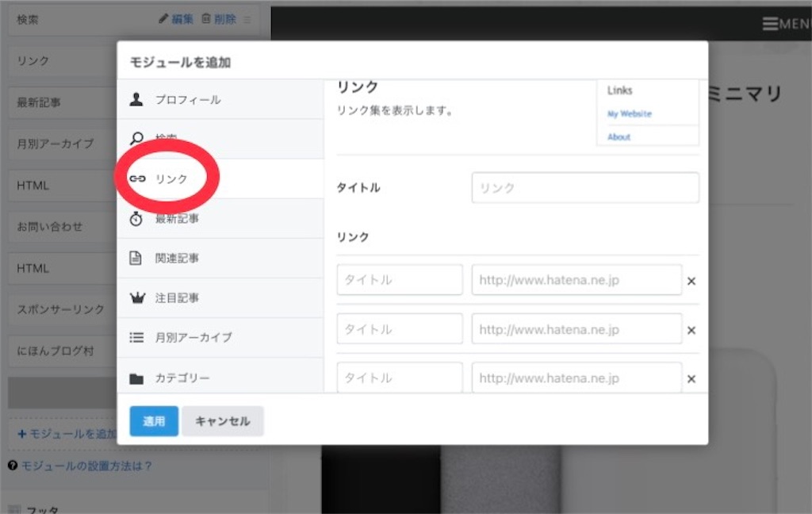The height and width of the screenshot is (514, 812).
Task: Choose the 最新記事 module in dialog
Action: coord(220,219)
